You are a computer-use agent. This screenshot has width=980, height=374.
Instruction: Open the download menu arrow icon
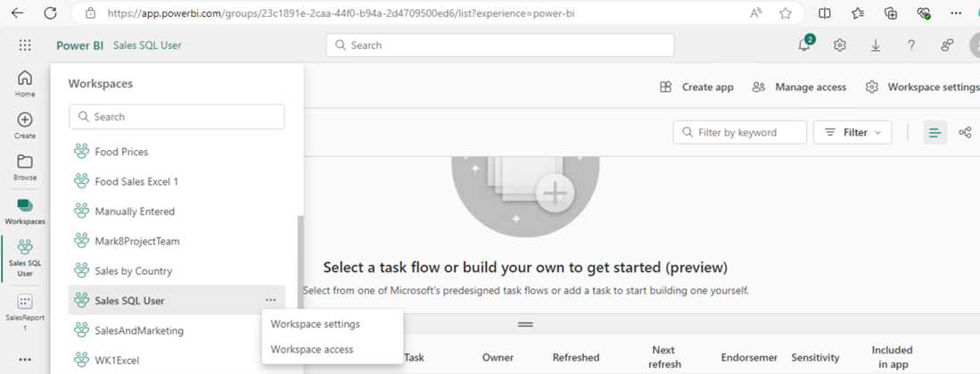click(x=876, y=45)
